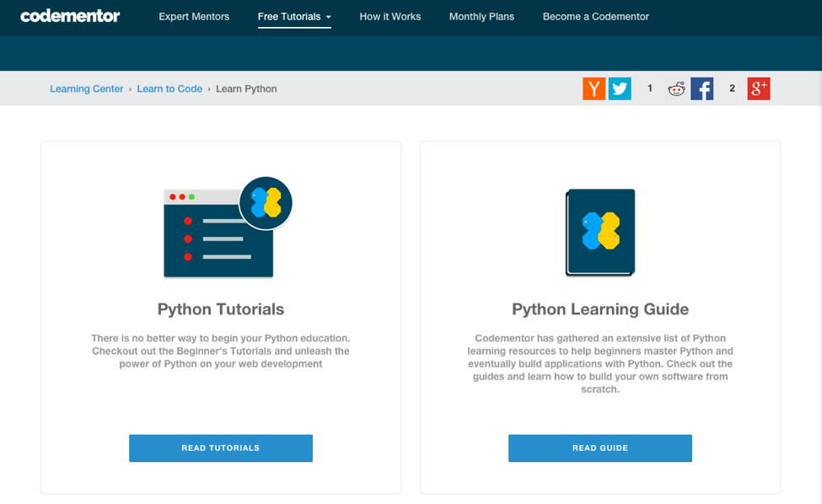The image size is (822, 504).
Task: Select Become a Codementor link
Action: click(x=595, y=17)
